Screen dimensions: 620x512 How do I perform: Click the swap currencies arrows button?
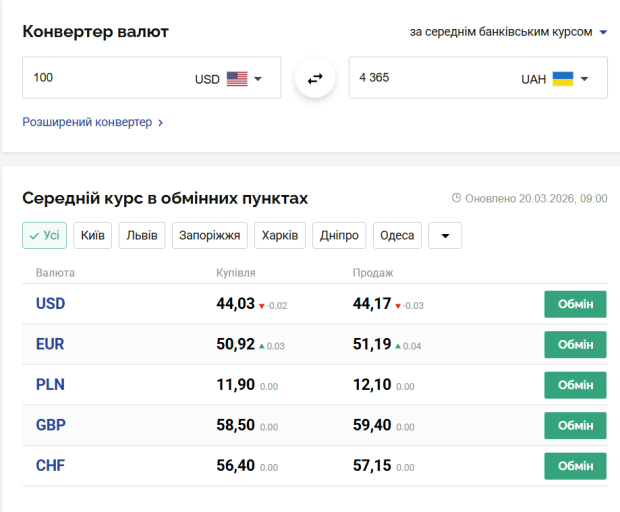[315, 78]
